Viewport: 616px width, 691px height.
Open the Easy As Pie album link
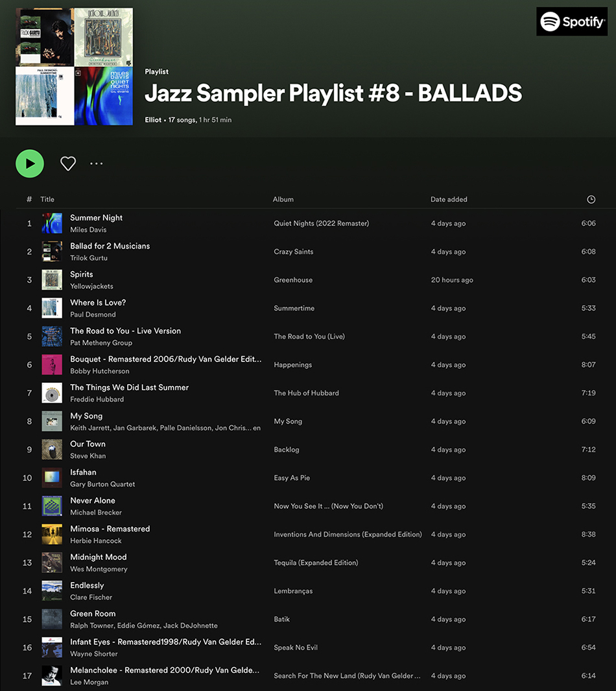[292, 478]
